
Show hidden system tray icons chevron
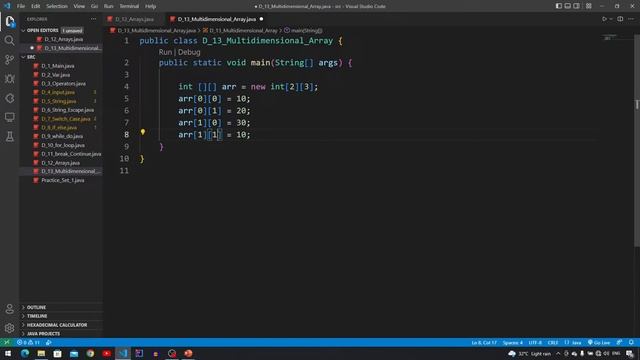558,353
